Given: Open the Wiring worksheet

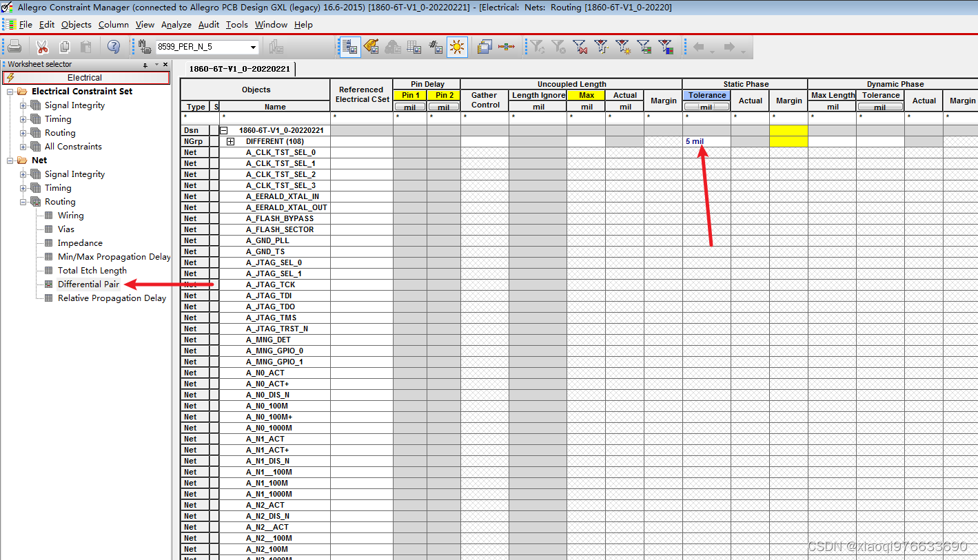Looking at the screenshot, I should [70, 216].
